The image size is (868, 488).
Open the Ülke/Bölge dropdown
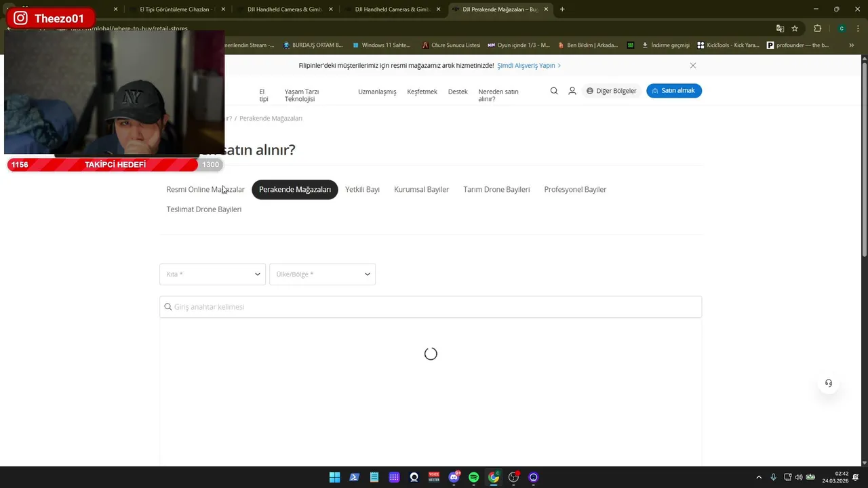pos(322,274)
